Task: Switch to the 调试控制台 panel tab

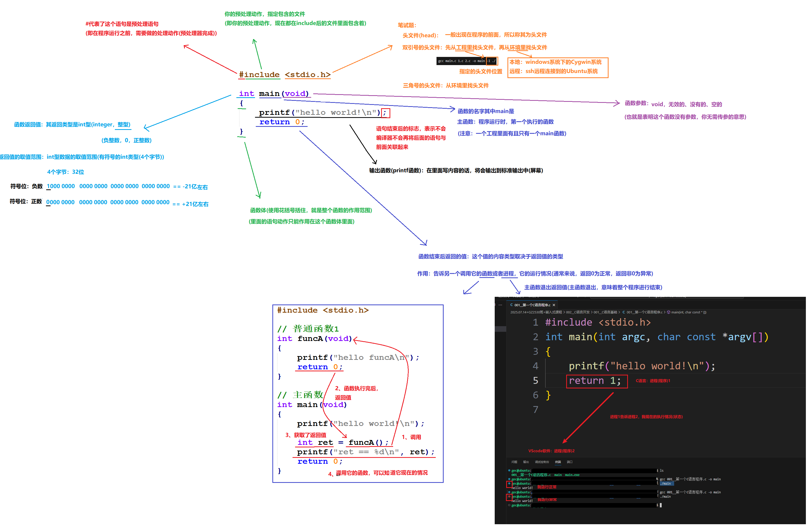Action: click(542, 462)
